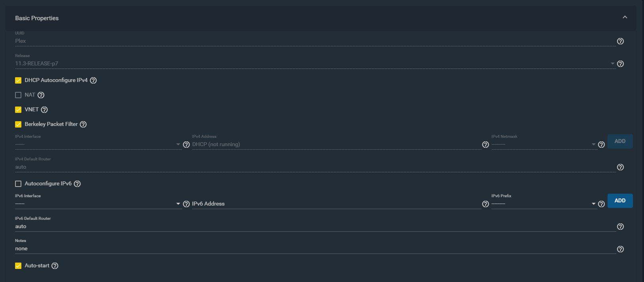
Task: Check Autoconfigure IPv6 option
Action: coord(18,184)
